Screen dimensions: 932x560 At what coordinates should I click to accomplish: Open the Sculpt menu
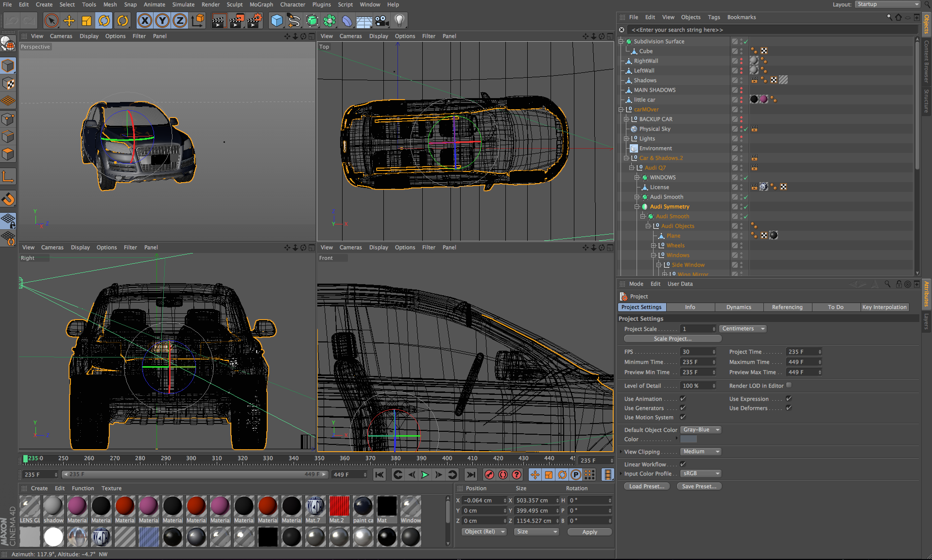235,4
